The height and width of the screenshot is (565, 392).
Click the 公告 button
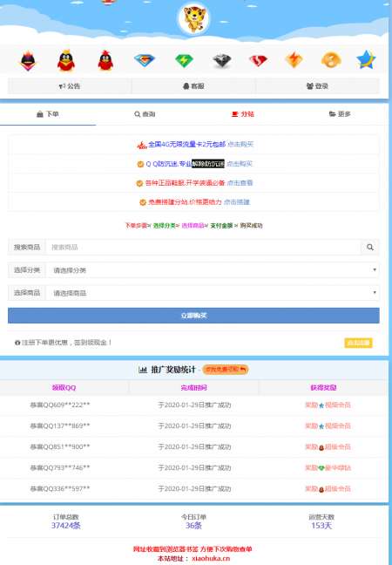(x=70, y=86)
